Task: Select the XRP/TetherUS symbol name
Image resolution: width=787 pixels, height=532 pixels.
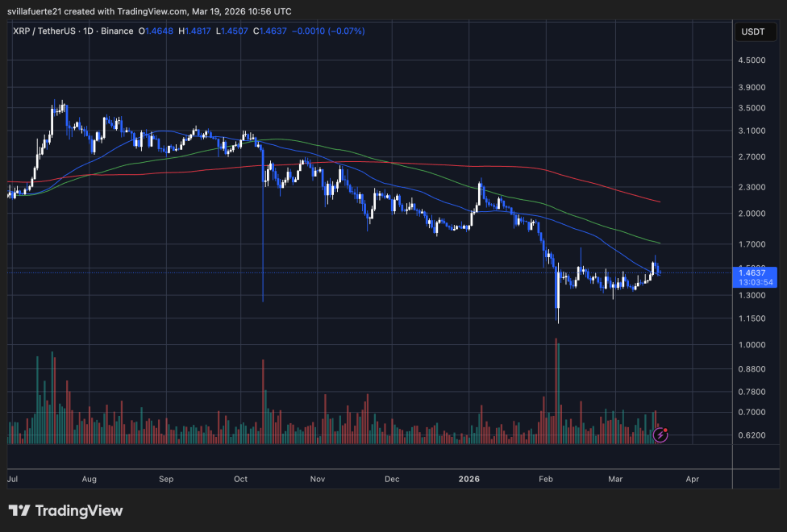Action: tap(46, 31)
